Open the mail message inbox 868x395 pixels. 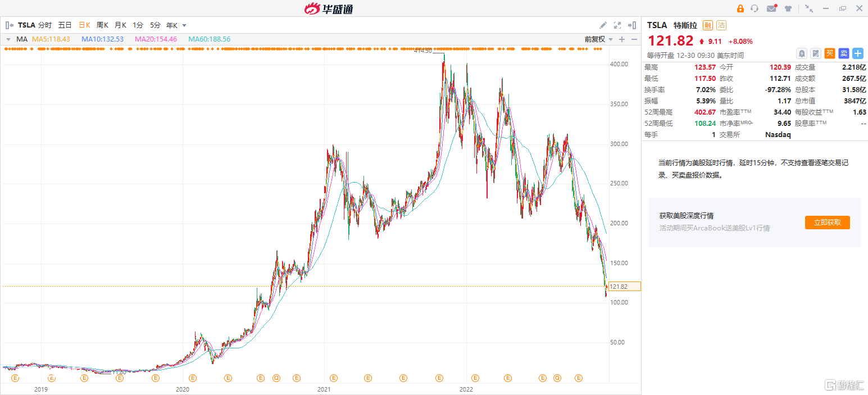[x=771, y=8]
